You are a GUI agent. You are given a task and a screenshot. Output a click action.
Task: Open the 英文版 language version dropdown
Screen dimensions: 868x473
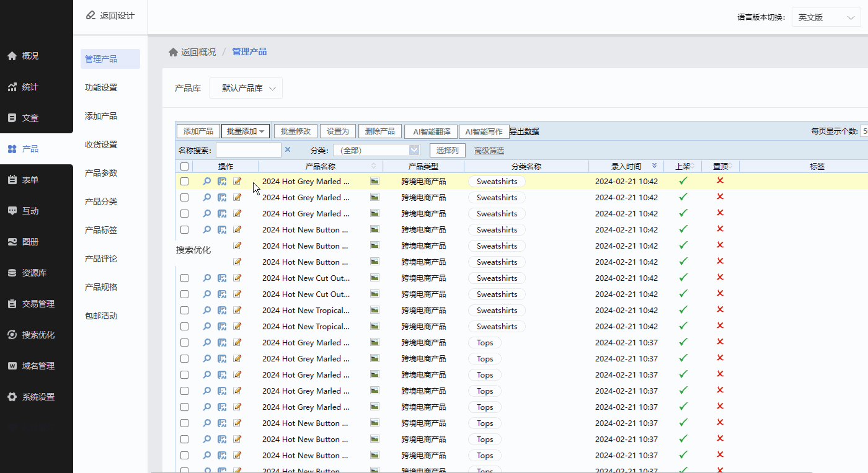click(x=826, y=17)
